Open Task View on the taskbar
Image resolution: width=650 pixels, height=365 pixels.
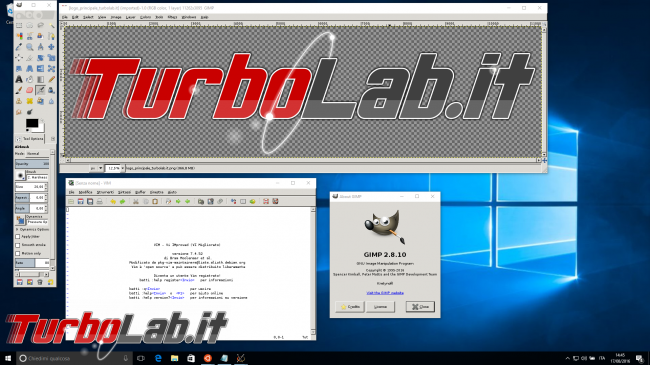pos(141,358)
